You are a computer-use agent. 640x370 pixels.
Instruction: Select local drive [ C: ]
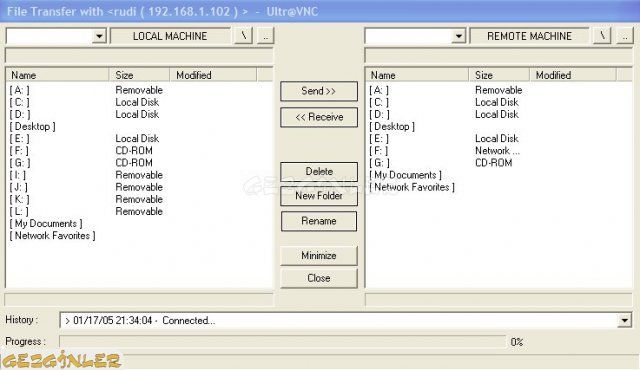click(x=20, y=102)
